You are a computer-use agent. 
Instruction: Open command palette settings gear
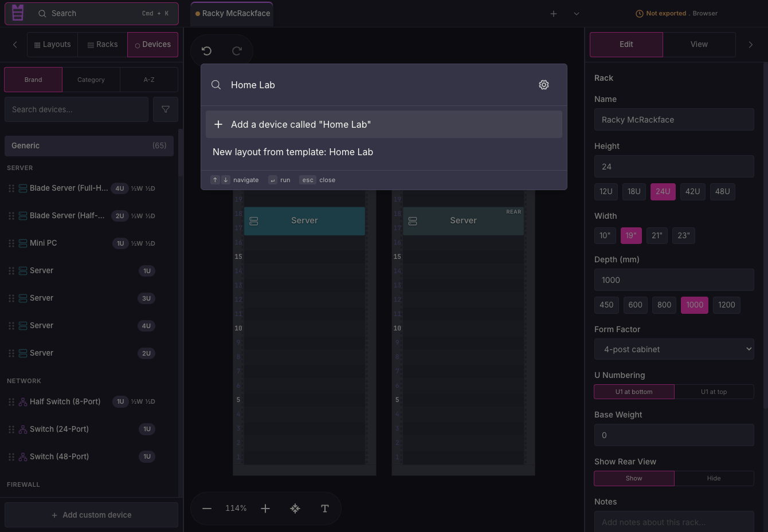tap(544, 85)
